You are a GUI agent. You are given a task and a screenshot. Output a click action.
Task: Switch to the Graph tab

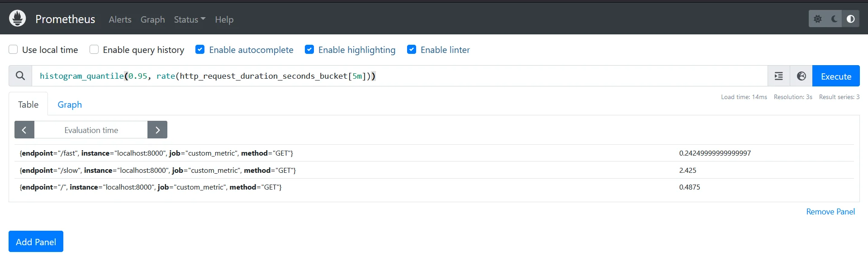tap(69, 104)
